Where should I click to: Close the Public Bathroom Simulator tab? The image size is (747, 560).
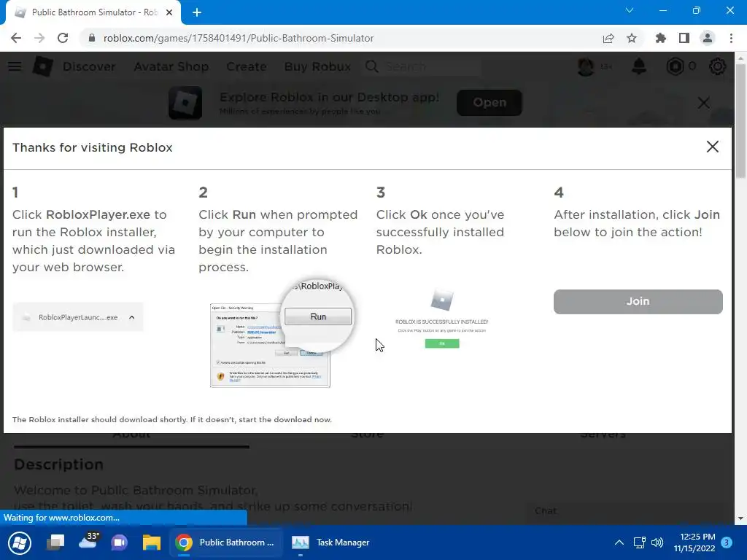(169, 12)
